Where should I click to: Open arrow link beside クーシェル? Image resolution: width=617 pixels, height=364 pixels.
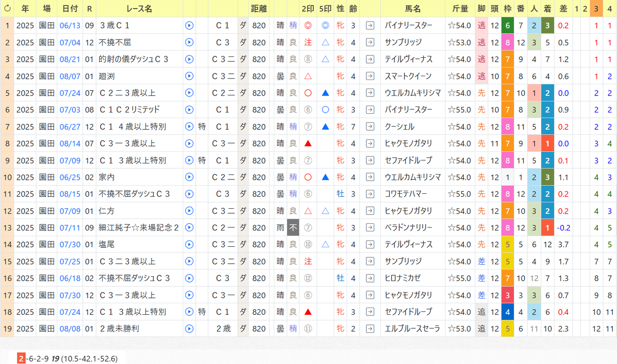pyautogui.click(x=370, y=127)
